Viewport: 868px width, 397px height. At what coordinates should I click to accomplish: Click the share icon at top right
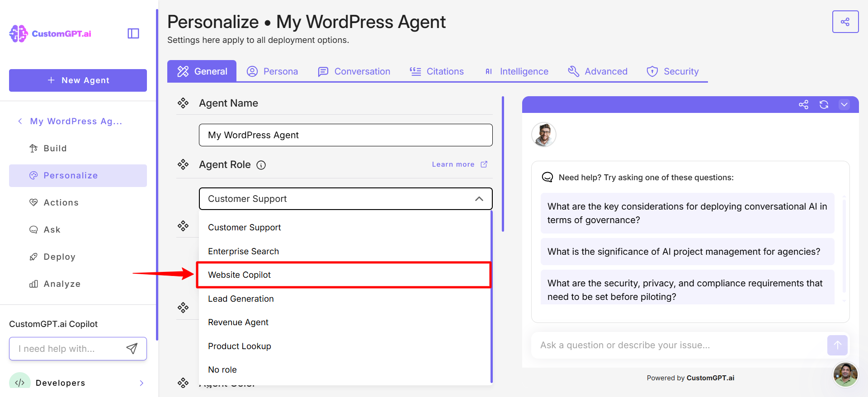click(x=845, y=22)
